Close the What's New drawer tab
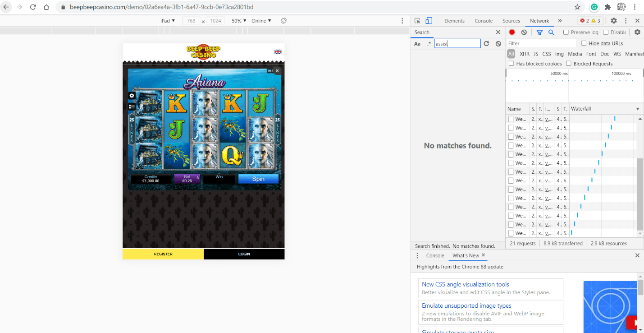 pyautogui.click(x=484, y=255)
